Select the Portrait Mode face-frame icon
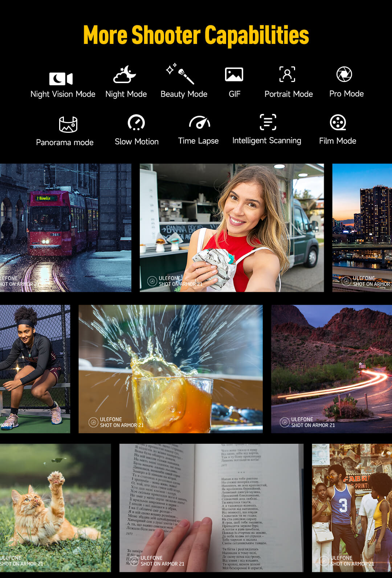The height and width of the screenshot is (578, 392). (x=287, y=74)
